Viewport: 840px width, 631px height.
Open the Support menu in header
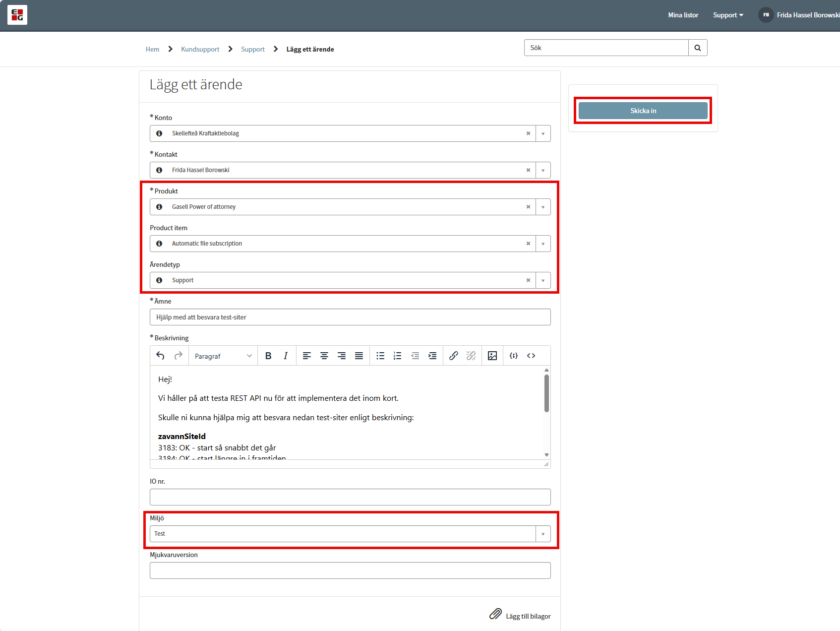[727, 15]
